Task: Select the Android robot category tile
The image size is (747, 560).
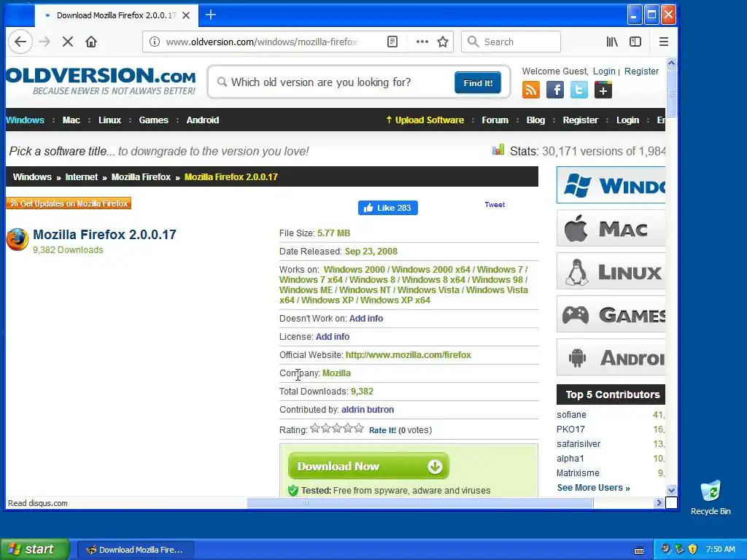Action: coord(611,357)
